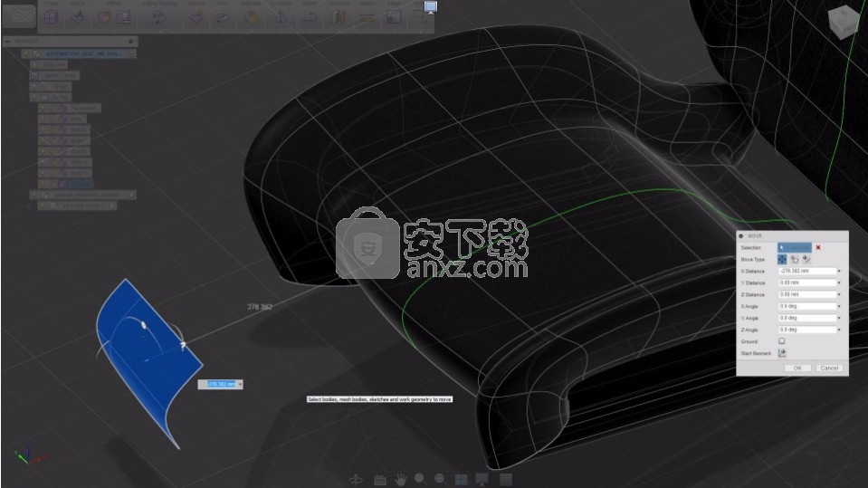Choose the Free Move type icon
This screenshot has width=868, height=488.
782,259
